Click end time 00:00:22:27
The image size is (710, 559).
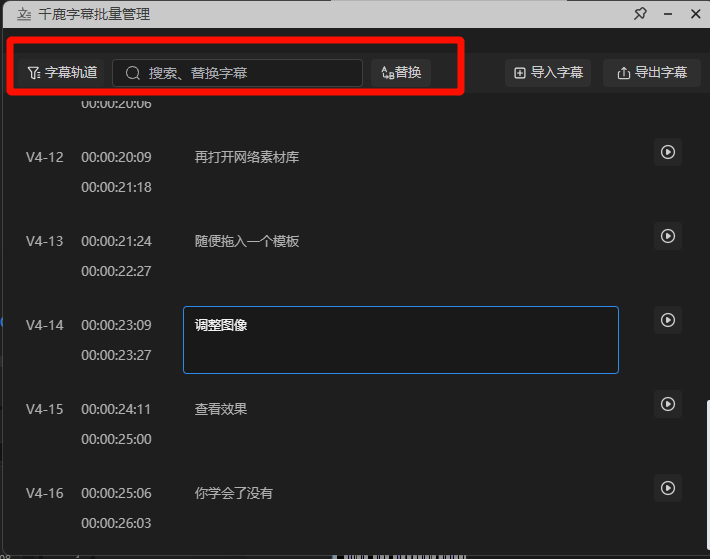click(x=116, y=271)
